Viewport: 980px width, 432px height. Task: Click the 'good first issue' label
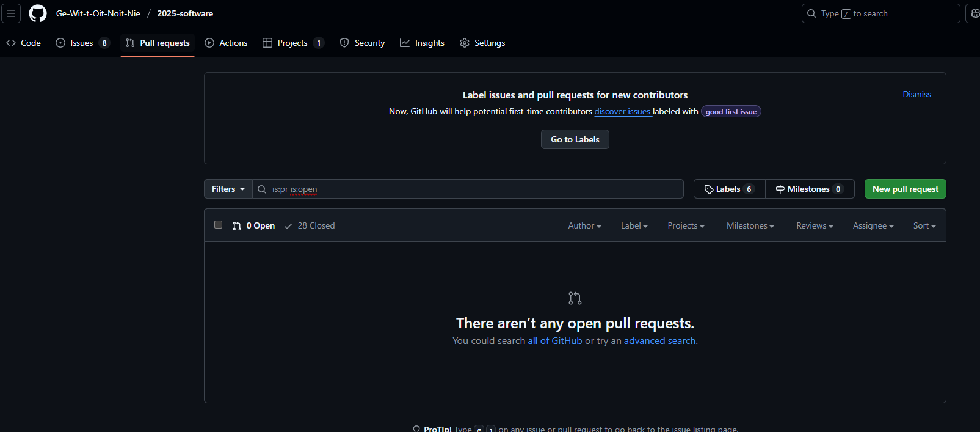point(731,112)
